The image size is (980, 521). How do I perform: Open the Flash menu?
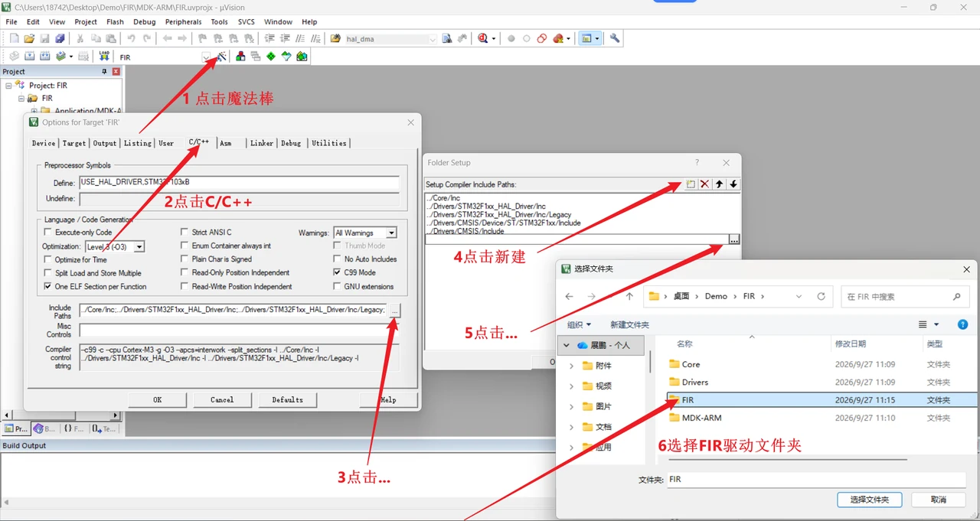[x=115, y=21]
